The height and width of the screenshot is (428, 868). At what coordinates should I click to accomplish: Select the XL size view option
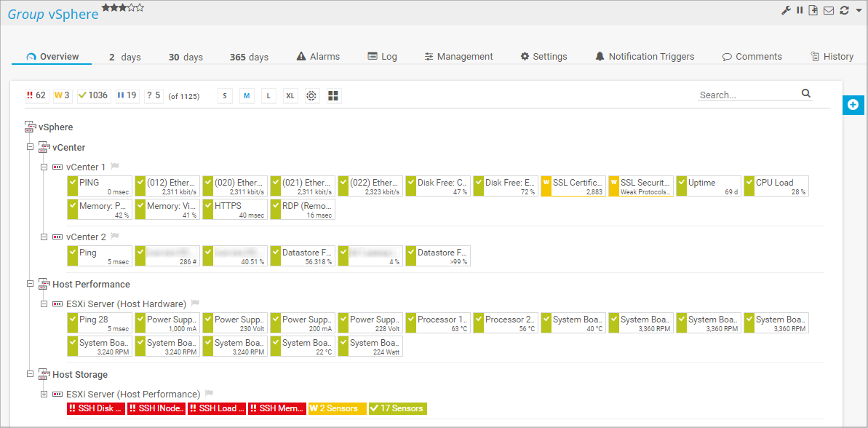point(290,96)
